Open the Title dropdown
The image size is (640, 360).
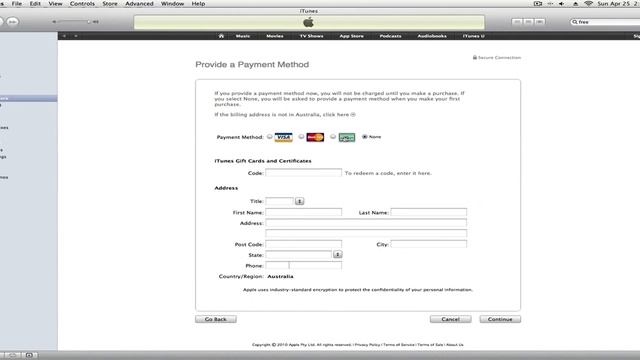[x=299, y=201]
